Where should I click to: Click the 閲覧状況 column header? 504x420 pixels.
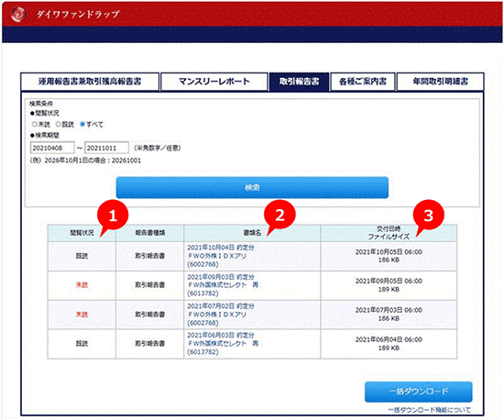(x=82, y=233)
